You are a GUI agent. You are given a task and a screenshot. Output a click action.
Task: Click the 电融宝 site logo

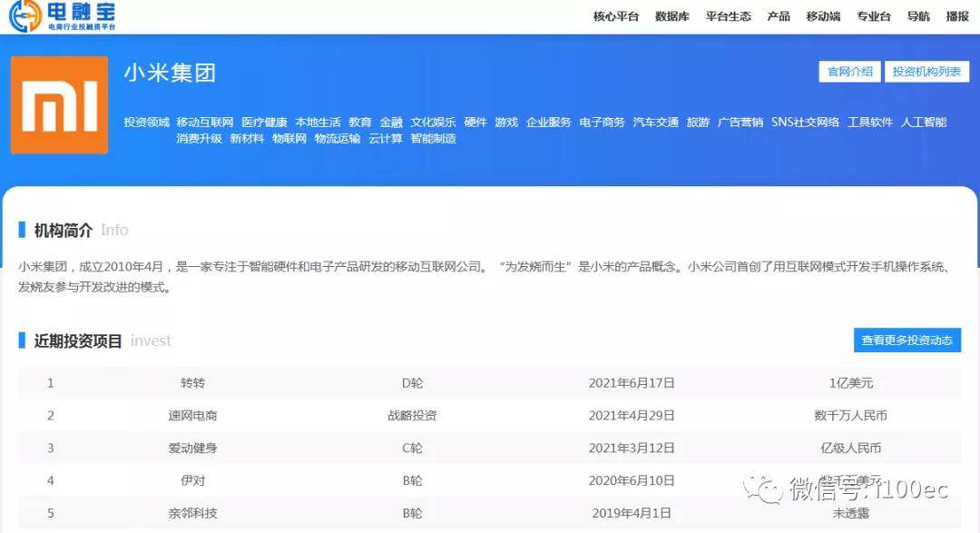[63, 15]
